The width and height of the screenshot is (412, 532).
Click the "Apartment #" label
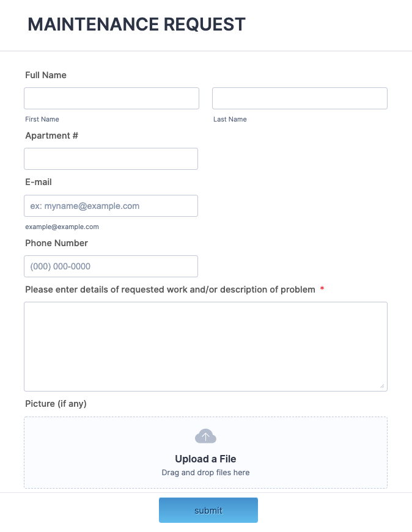[51, 136]
